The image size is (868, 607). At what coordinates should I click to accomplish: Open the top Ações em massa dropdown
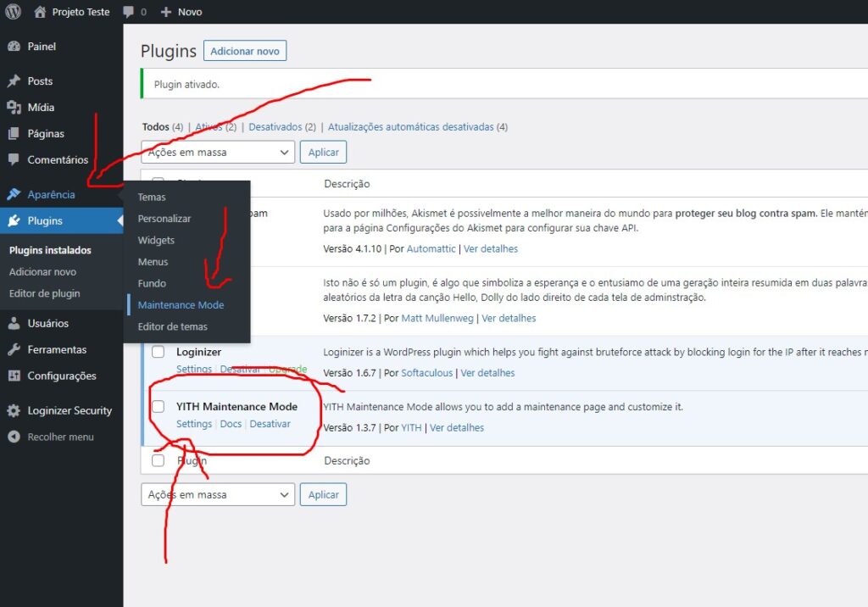218,153
